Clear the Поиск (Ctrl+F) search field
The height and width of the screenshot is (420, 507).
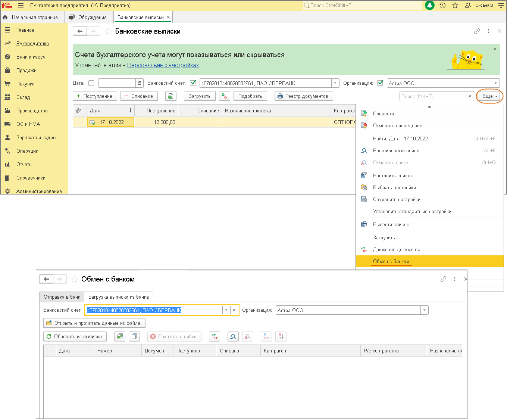(470, 96)
